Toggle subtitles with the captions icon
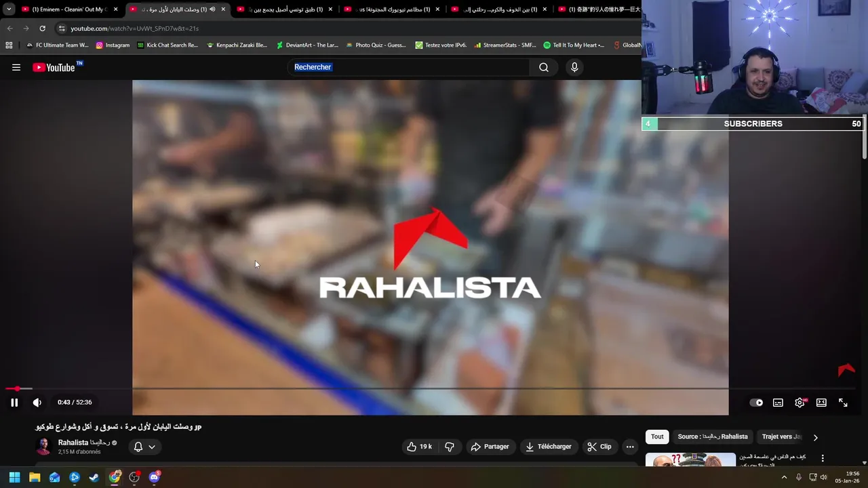Screen dimensions: 868x488 pos(778,403)
